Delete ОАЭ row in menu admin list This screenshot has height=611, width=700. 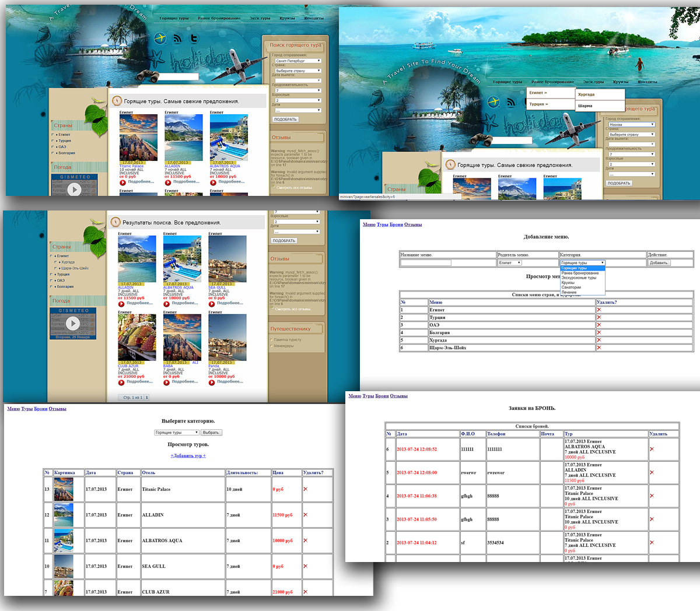pyautogui.click(x=598, y=325)
